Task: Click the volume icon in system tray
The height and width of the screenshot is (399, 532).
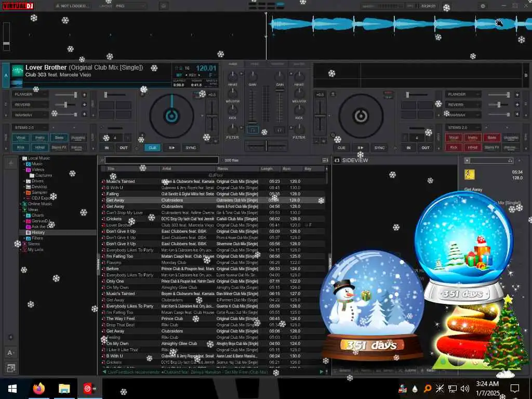Action: [x=465, y=389]
